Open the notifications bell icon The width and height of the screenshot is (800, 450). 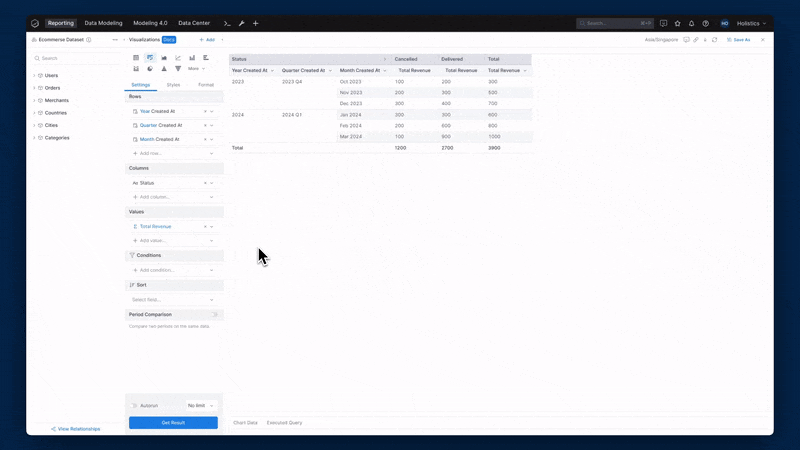[691, 23]
